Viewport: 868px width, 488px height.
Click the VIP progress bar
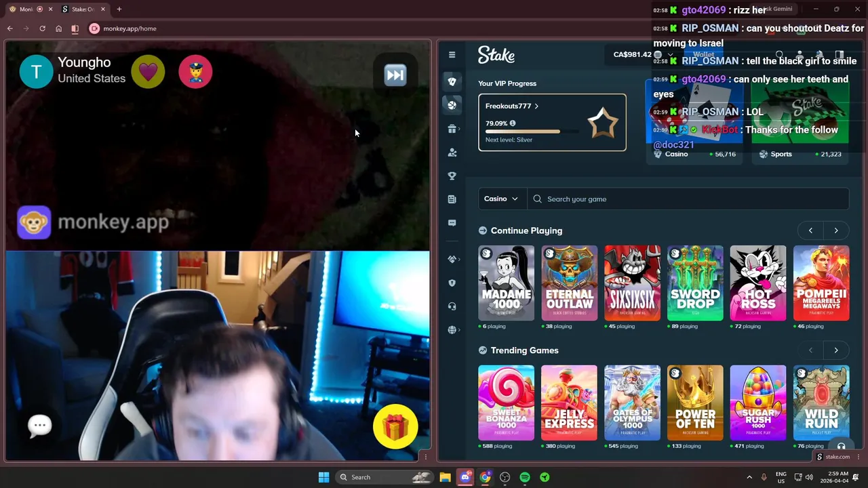(532, 131)
